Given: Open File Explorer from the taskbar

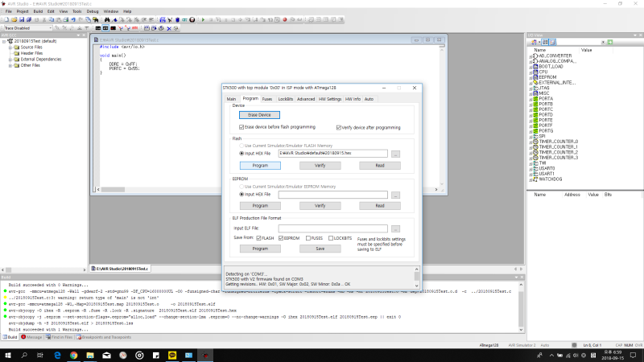Looking at the screenshot, I should coord(90,356).
